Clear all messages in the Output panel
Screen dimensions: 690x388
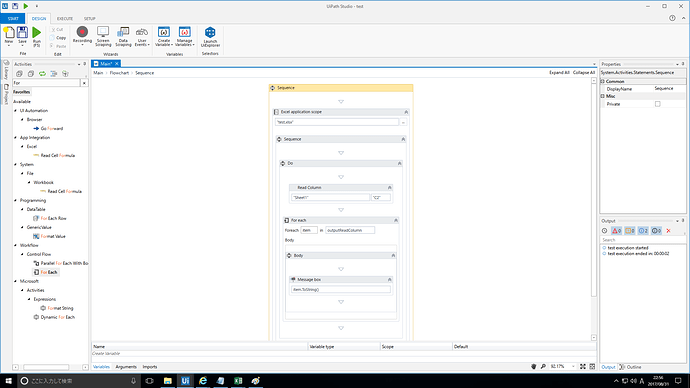click(668, 231)
